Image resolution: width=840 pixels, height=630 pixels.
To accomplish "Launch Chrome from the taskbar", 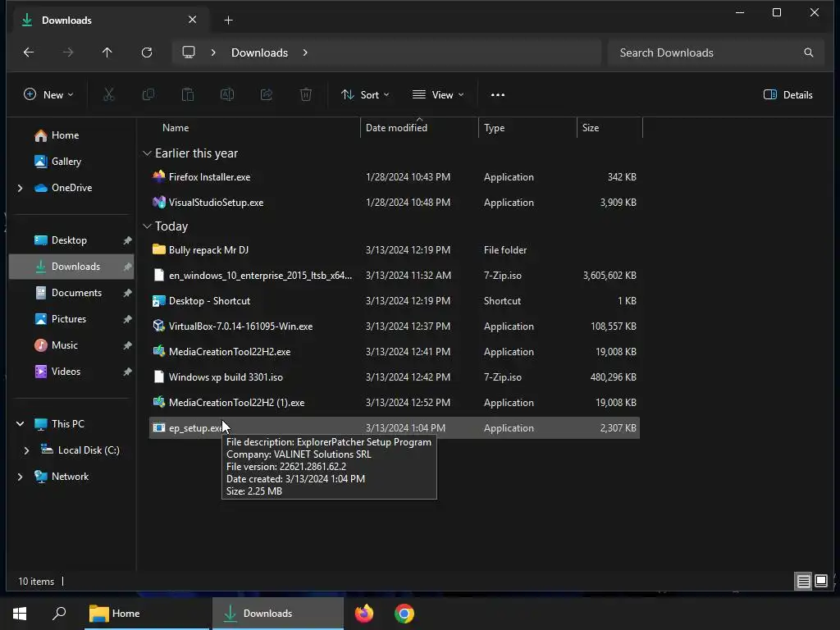I will click(404, 614).
